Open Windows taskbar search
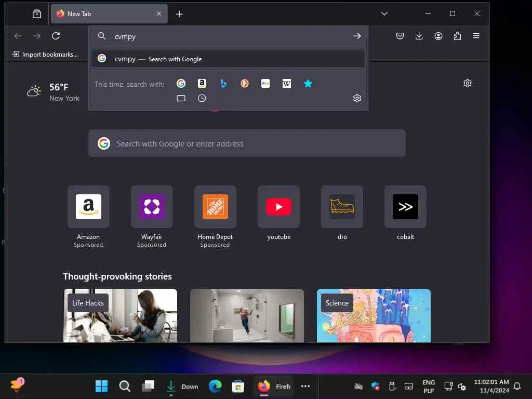 125,386
